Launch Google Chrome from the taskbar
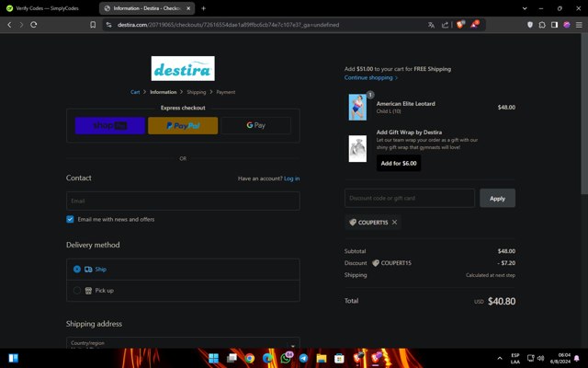Screen dimensions: 588x368 (x=249, y=358)
